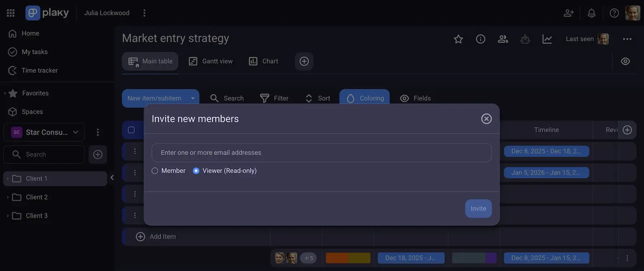Select the Viewer (Read-only) radio option

pos(196,171)
